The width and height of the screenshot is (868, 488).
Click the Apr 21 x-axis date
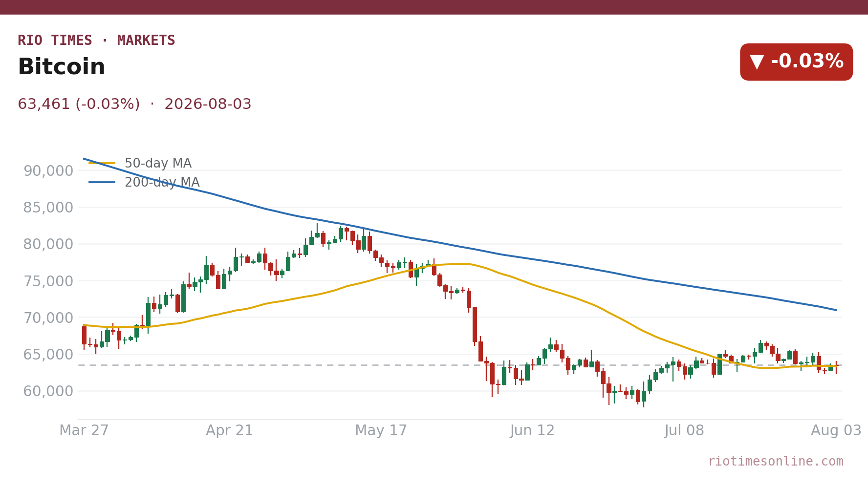pyautogui.click(x=230, y=430)
